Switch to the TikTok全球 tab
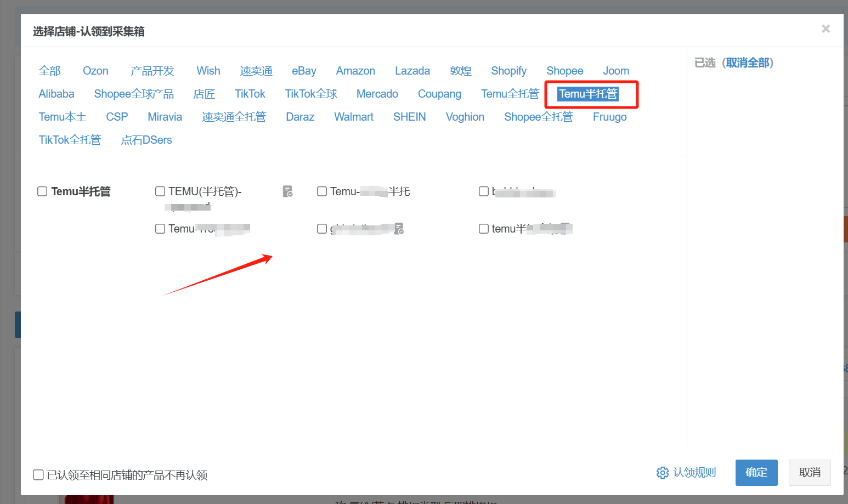Screen dimensions: 848x504 coord(311,94)
